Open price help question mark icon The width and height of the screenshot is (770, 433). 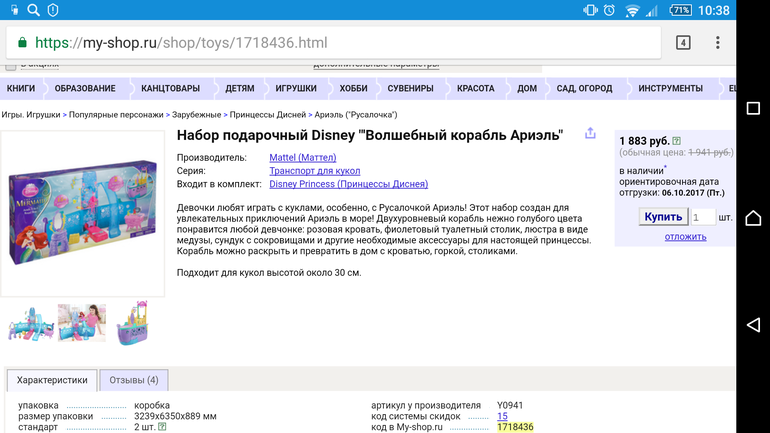677,141
